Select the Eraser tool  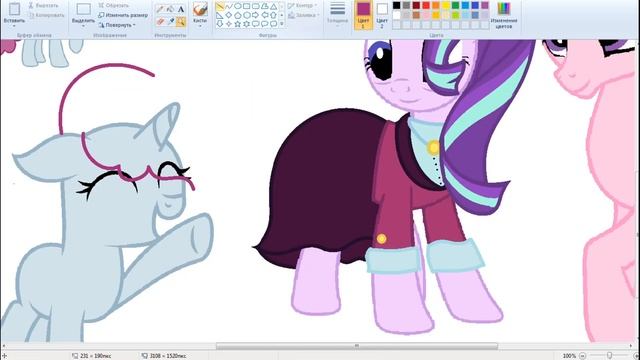coord(160,22)
